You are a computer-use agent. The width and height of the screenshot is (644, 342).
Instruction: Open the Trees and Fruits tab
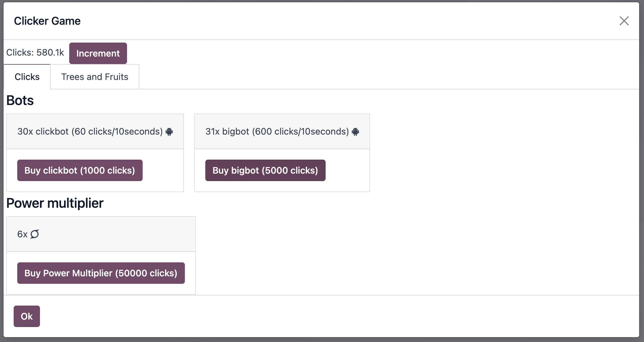tap(95, 77)
